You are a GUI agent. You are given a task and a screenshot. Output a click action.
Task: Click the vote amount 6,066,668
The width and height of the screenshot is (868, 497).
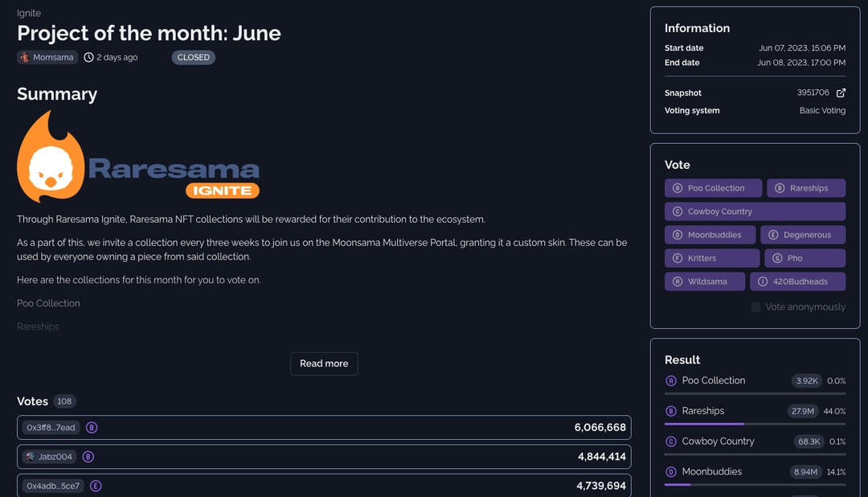[x=600, y=427]
